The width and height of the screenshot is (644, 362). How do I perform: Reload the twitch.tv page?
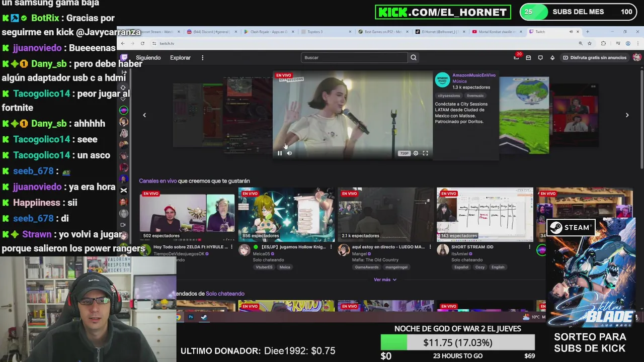tap(142, 43)
